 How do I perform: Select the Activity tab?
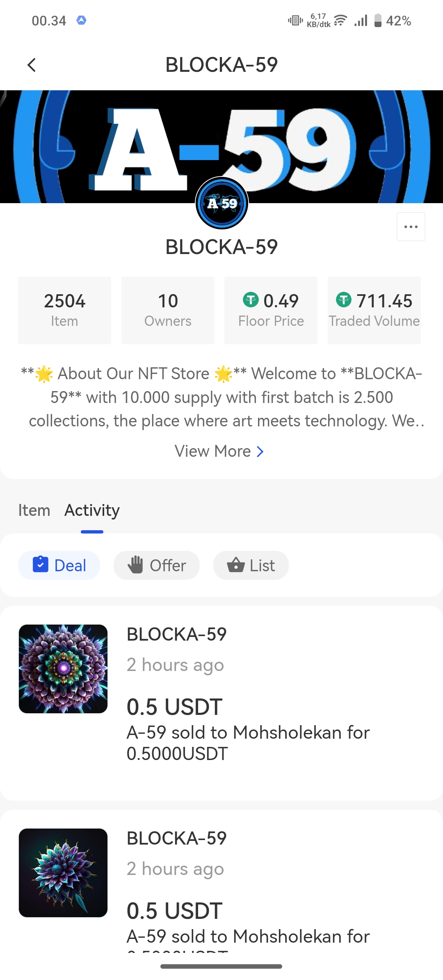[92, 510]
